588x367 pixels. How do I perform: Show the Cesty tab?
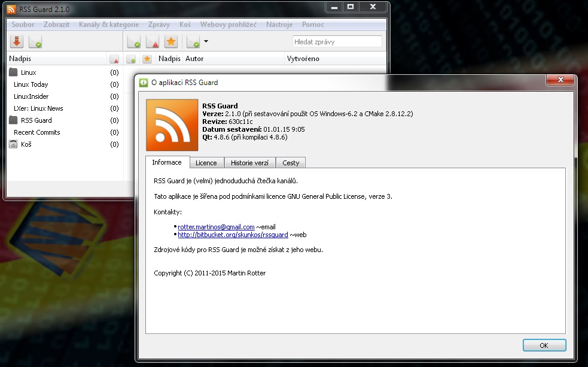click(x=291, y=163)
